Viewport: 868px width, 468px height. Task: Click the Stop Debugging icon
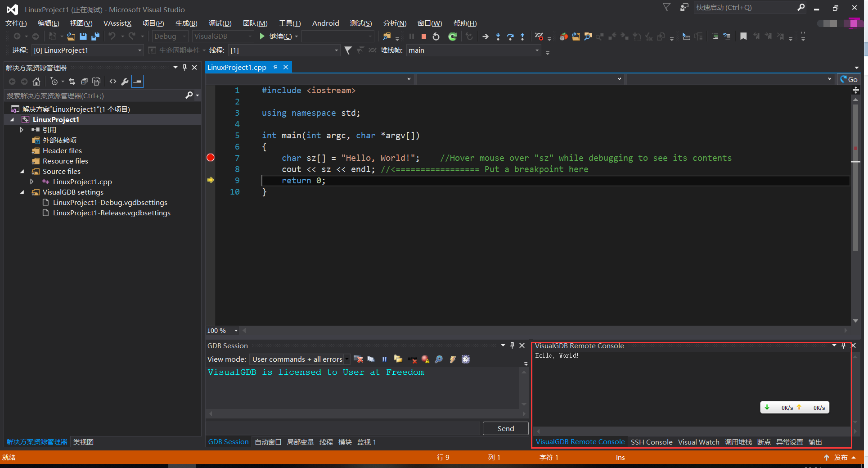[423, 36]
